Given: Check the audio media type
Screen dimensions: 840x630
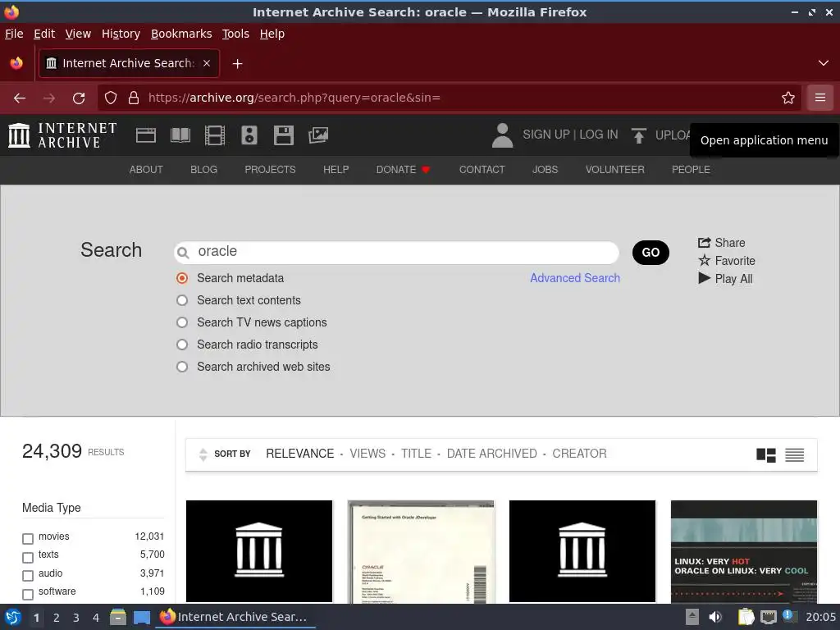Looking at the screenshot, I should [28, 575].
